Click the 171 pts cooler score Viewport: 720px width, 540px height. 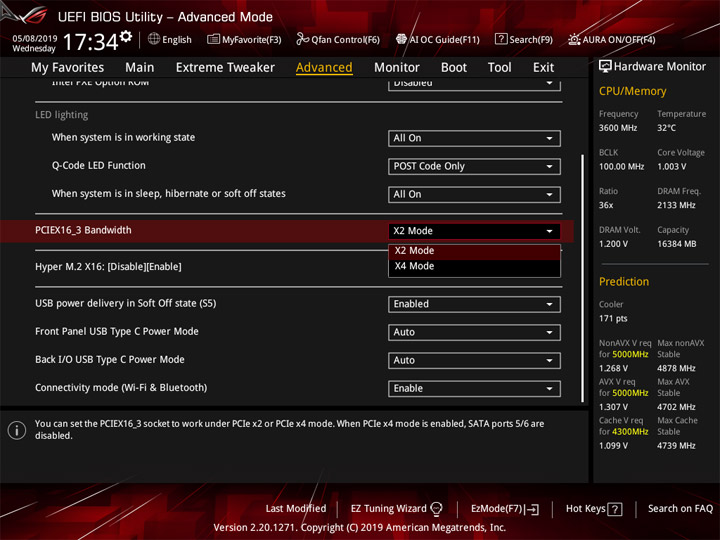(x=613, y=319)
